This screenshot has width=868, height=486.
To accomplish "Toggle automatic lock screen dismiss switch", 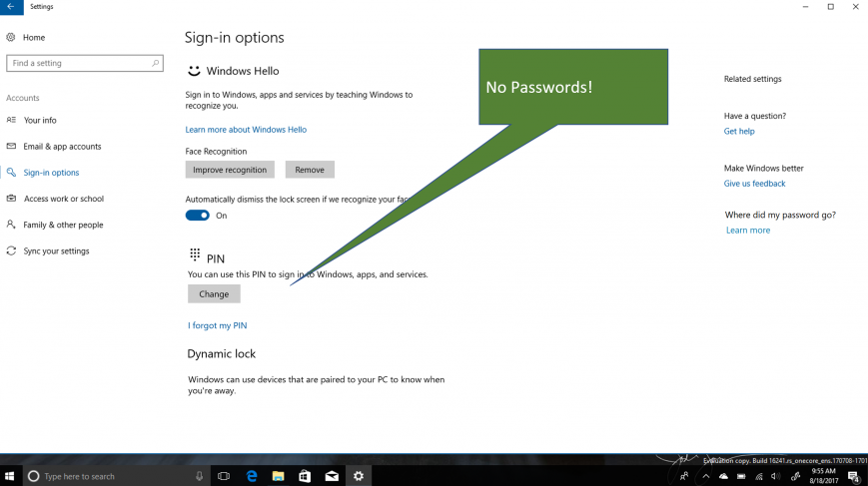I will [197, 216].
